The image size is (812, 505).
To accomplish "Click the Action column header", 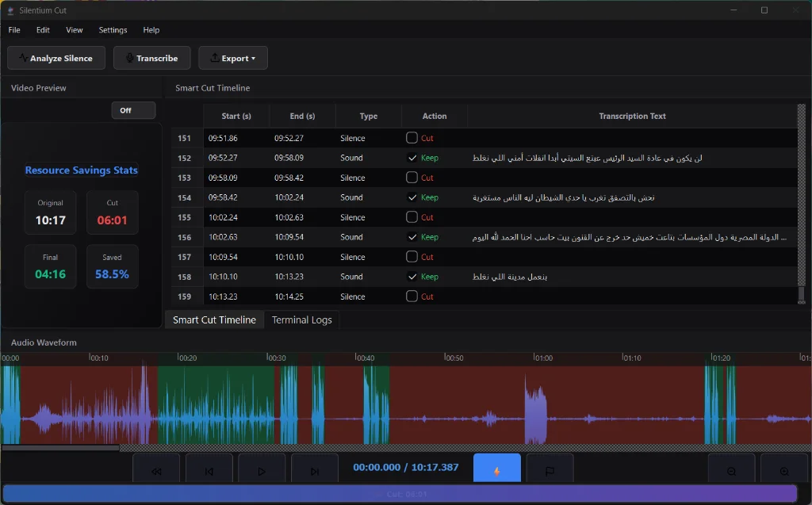I will [435, 116].
